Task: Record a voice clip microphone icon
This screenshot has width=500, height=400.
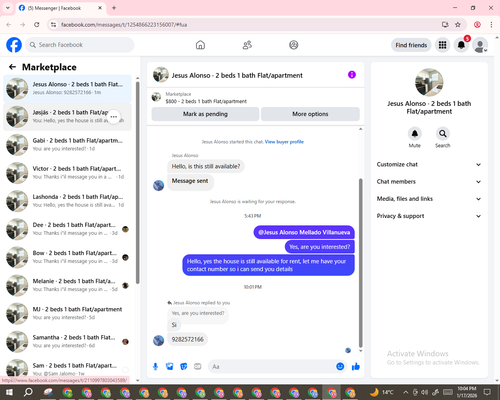Action: click(x=155, y=367)
